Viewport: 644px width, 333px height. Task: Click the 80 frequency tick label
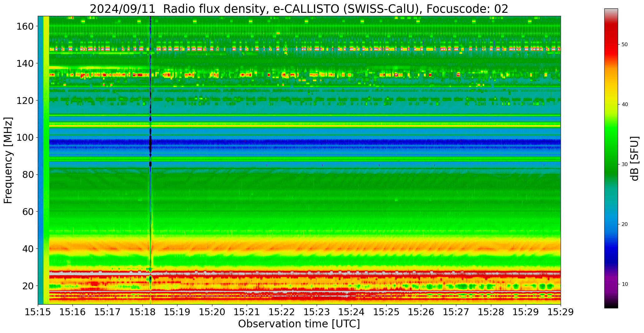coord(28,174)
